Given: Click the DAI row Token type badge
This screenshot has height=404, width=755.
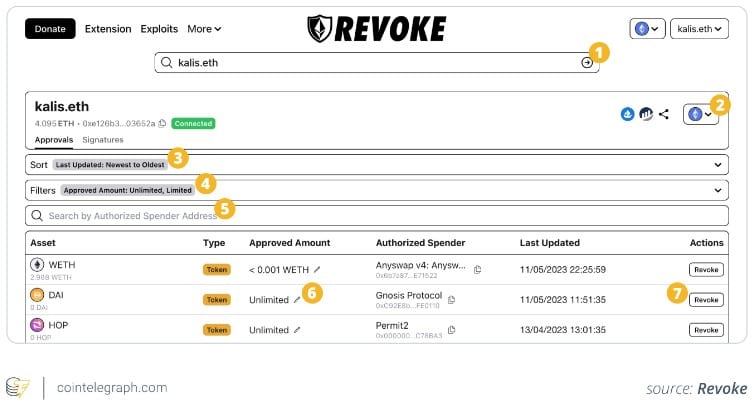Looking at the screenshot, I should [217, 300].
